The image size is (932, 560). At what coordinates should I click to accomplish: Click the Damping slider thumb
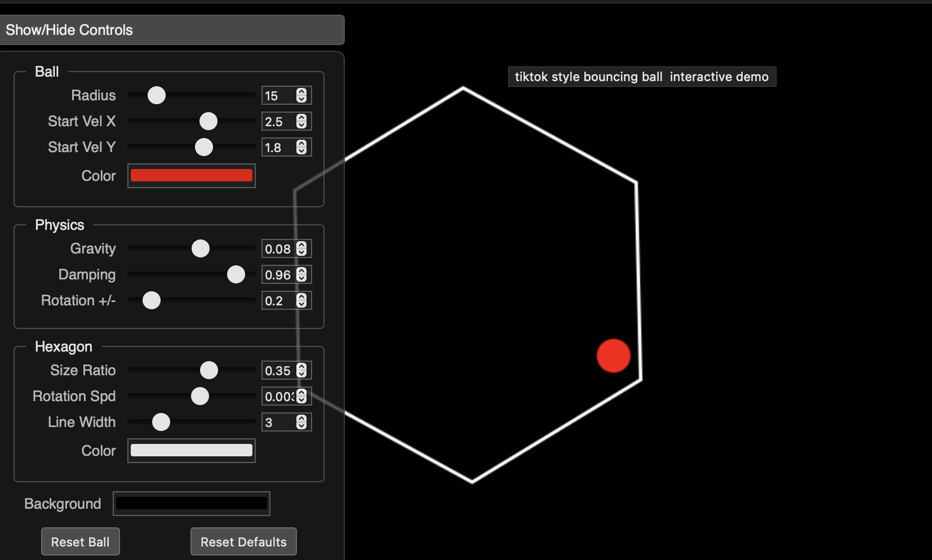tap(236, 275)
